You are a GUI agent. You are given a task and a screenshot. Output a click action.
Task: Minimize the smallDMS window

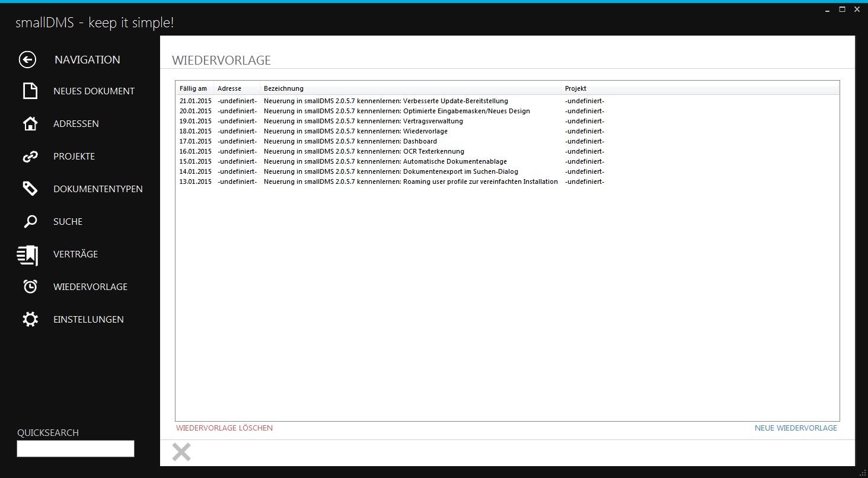point(828,10)
